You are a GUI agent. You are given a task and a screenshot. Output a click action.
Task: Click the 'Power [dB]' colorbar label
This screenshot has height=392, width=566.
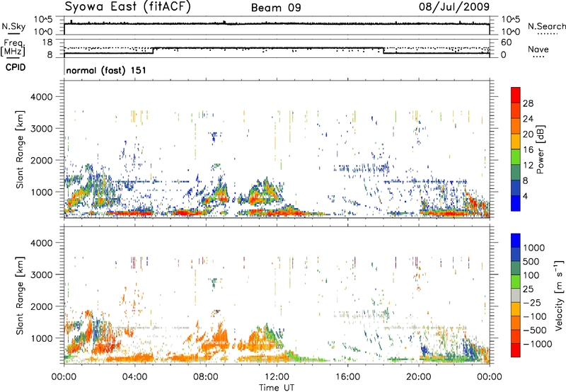[540, 149]
